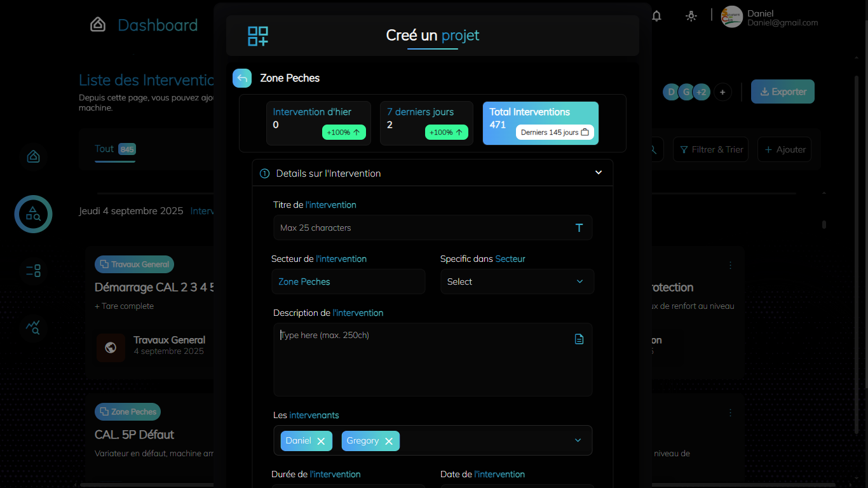Toggle the light theme icon
This screenshot has height=488, width=868.
coord(691,17)
